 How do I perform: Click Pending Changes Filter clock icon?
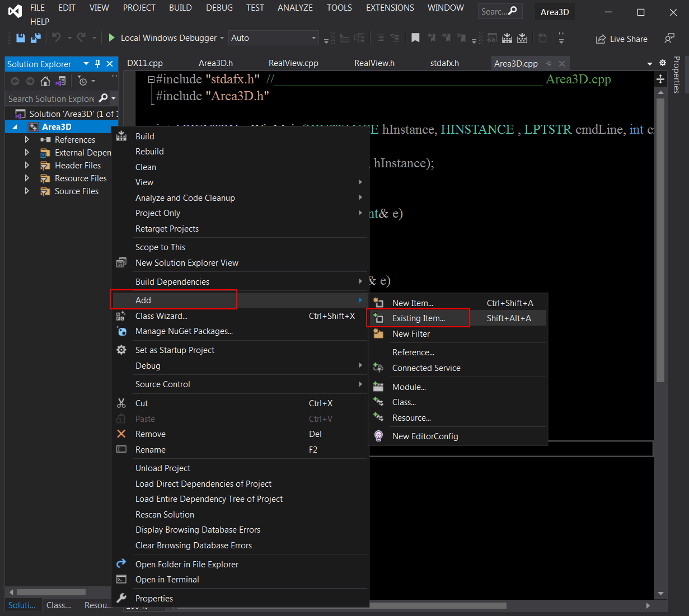coord(83,81)
